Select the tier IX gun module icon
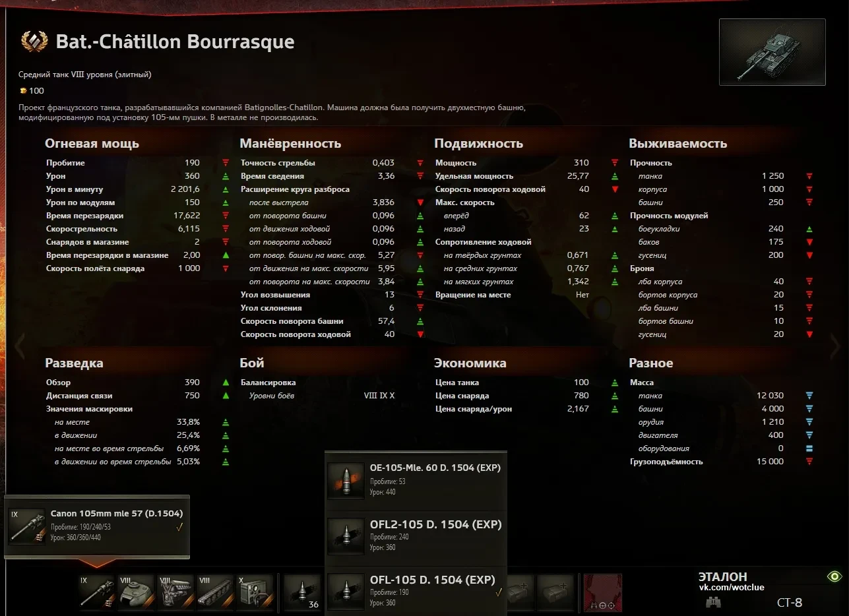This screenshot has width=849, height=616. pyautogui.click(x=97, y=591)
